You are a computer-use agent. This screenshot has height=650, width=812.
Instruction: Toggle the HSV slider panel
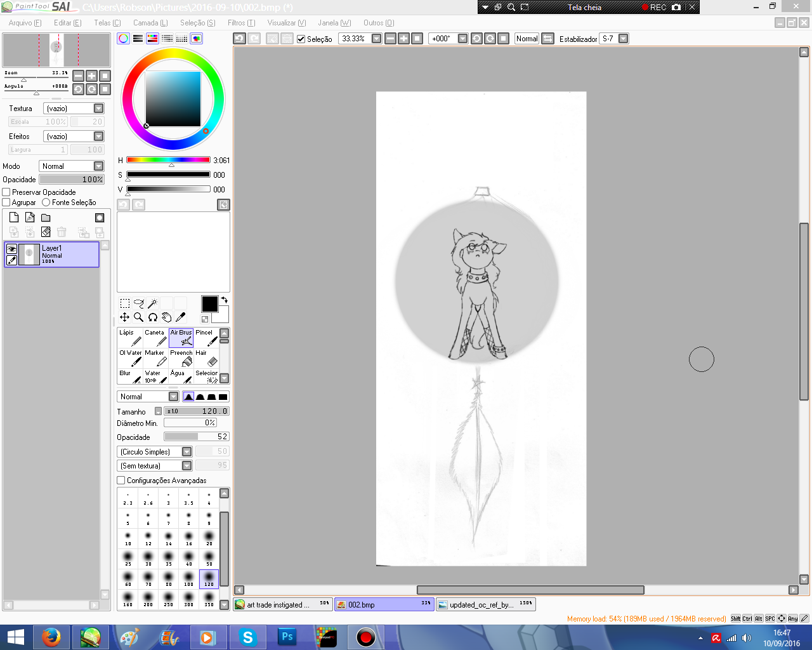click(x=152, y=38)
